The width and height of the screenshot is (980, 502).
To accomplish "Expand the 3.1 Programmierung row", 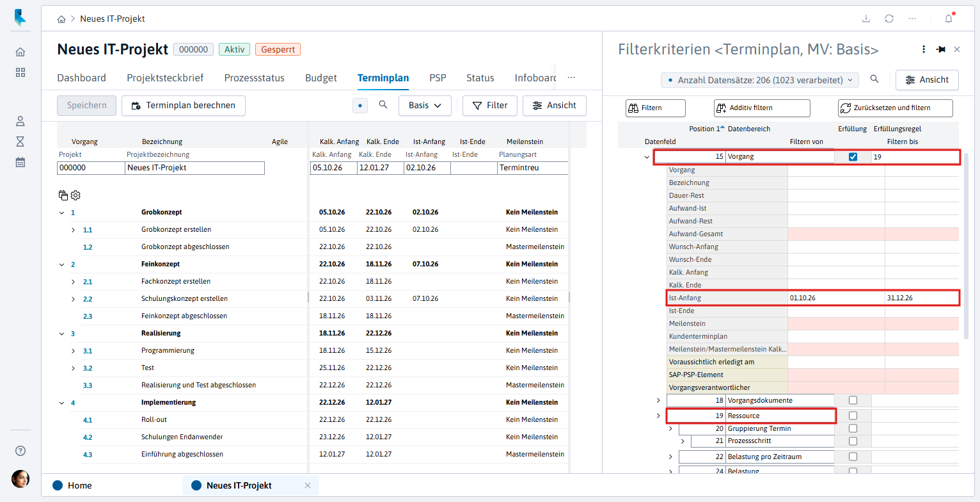I will coord(74,351).
